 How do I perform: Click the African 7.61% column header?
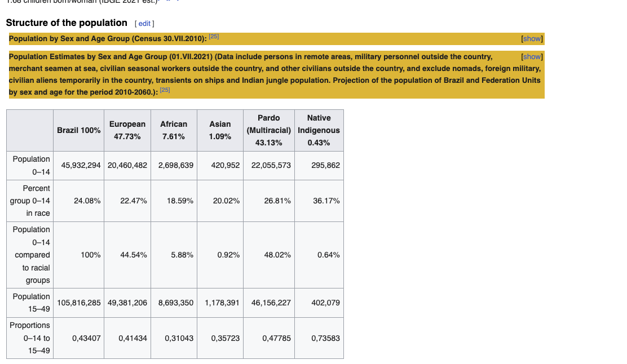174,131
